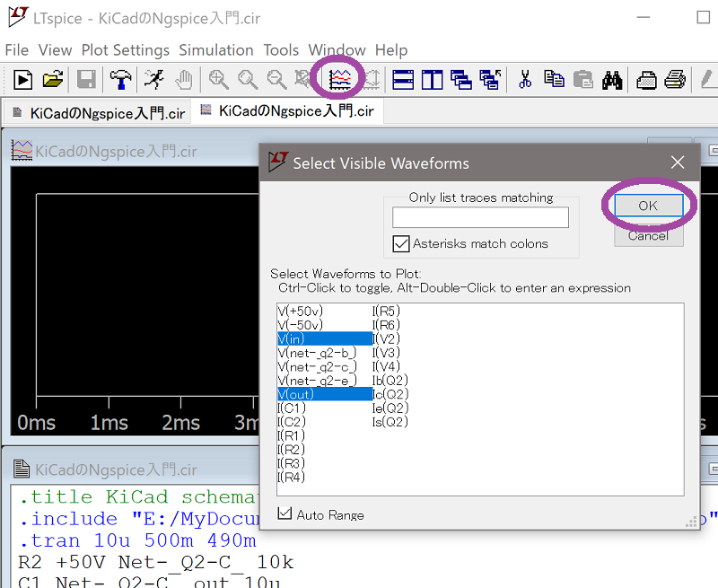718x588 pixels.
Task: Select the V(+50v) waveform
Action: tap(301, 312)
